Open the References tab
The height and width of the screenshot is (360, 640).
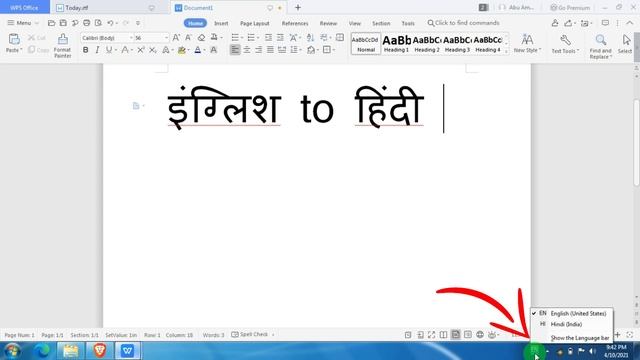coord(295,23)
